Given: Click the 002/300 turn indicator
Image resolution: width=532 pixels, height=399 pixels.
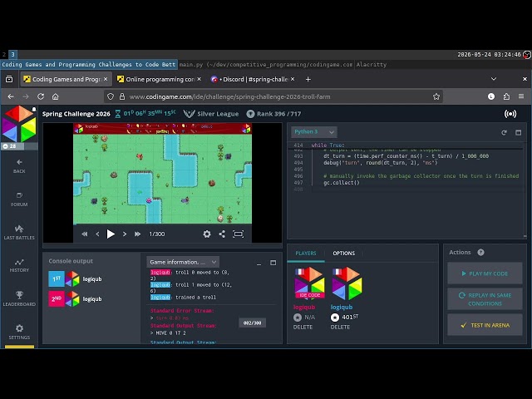Looking at the screenshot, I should click(252, 323).
